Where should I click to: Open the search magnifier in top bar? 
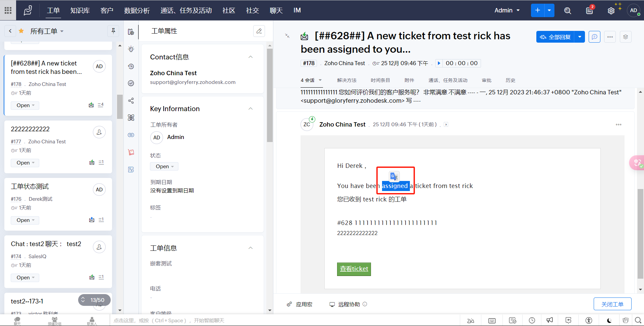(x=567, y=11)
